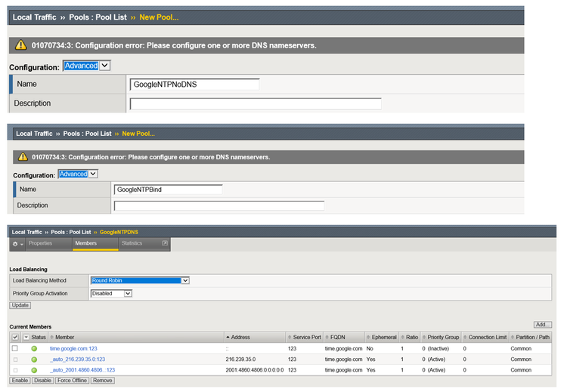Open the time.google.com:123 member link

point(73,348)
